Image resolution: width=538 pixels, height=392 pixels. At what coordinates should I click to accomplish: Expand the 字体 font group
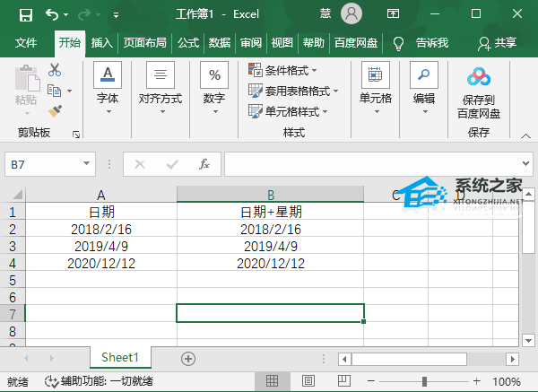[108, 88]
